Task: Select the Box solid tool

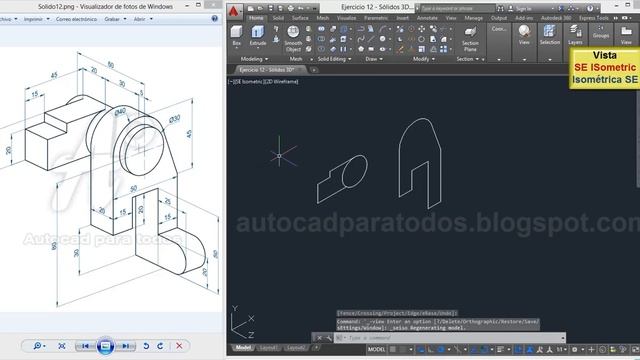Action: tap(237, 35)
